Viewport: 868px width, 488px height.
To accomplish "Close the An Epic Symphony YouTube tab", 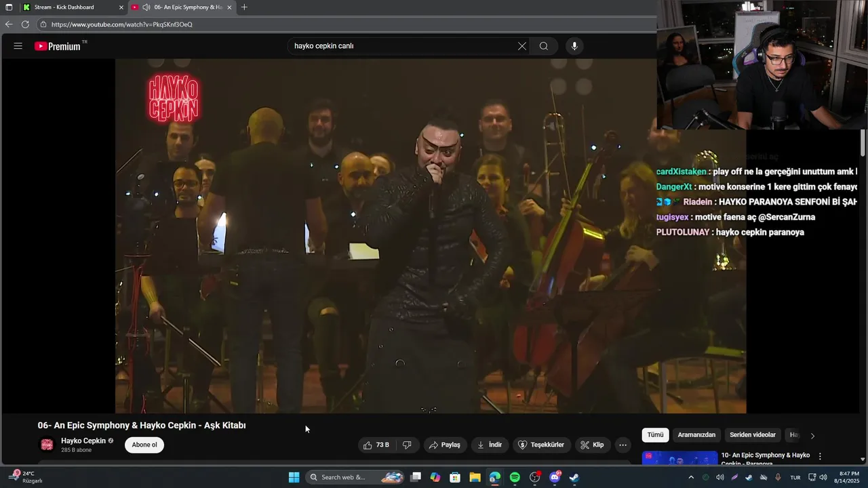I will [229, 7].
